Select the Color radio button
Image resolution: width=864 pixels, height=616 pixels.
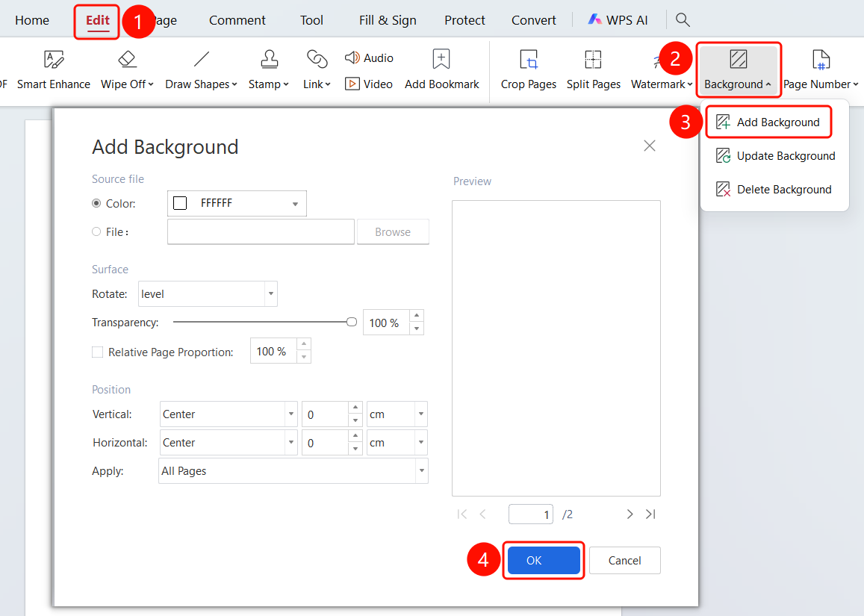[96, 203]
